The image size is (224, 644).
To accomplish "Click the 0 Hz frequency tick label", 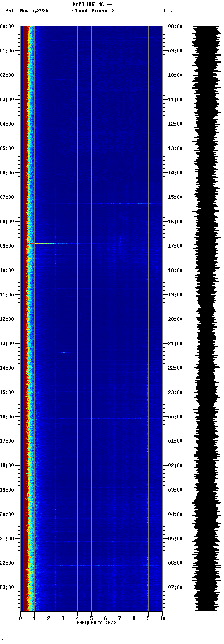I will [x=20, y=618].
